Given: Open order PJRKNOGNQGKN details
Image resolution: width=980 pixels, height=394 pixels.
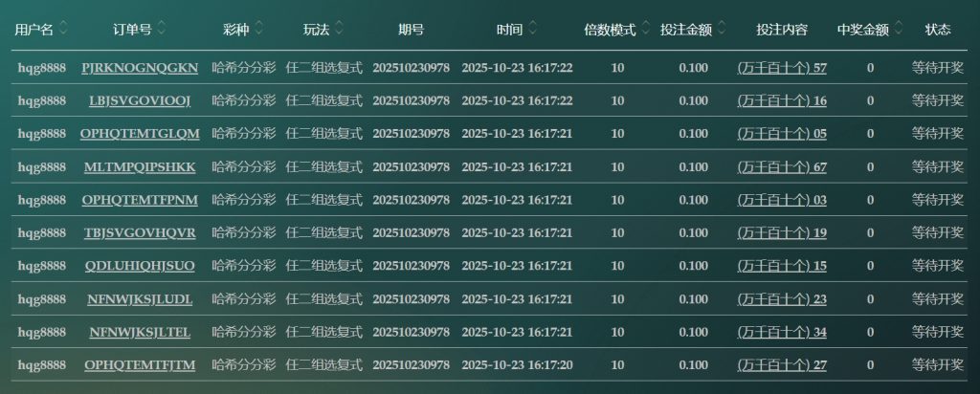Looking at the screenshot, I should click(x=140, y=68).
